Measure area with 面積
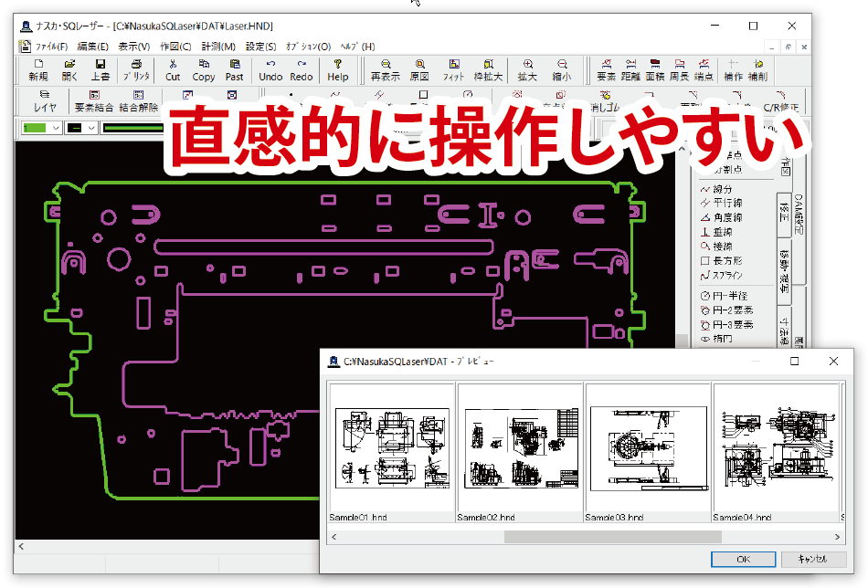Image resolution: width=868 pixels, height=588 pixels. [655, 70]
